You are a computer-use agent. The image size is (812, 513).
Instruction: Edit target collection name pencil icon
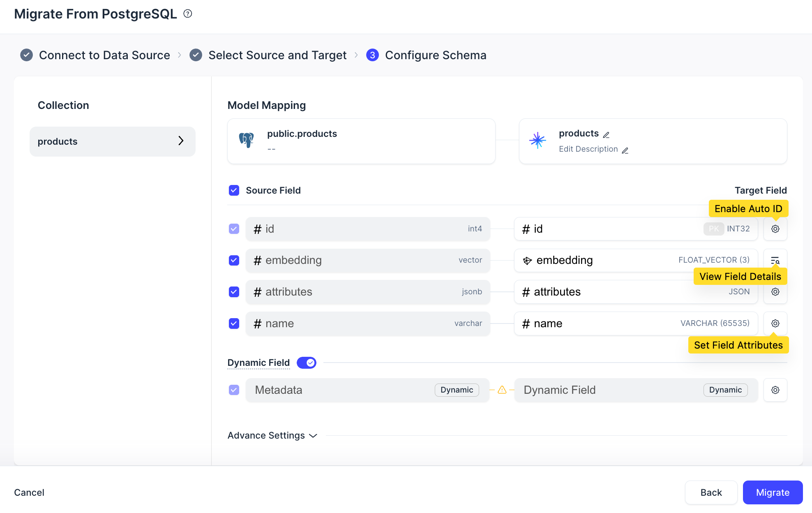point(607,135)
